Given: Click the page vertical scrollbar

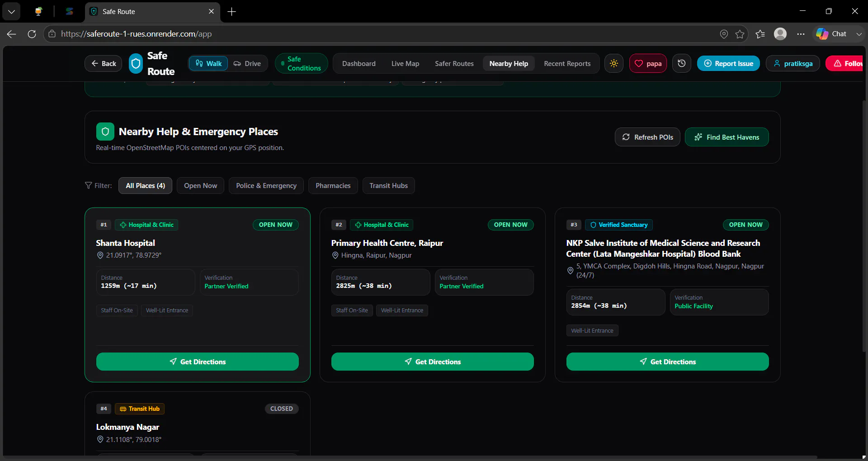Looking at the screenshot, I should [x=864, y=226].
